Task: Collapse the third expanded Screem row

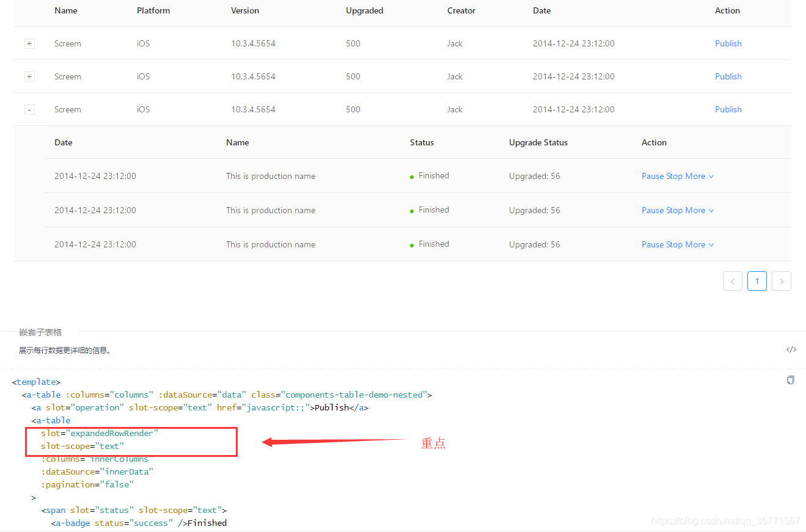Action: (x=29, y=110)
